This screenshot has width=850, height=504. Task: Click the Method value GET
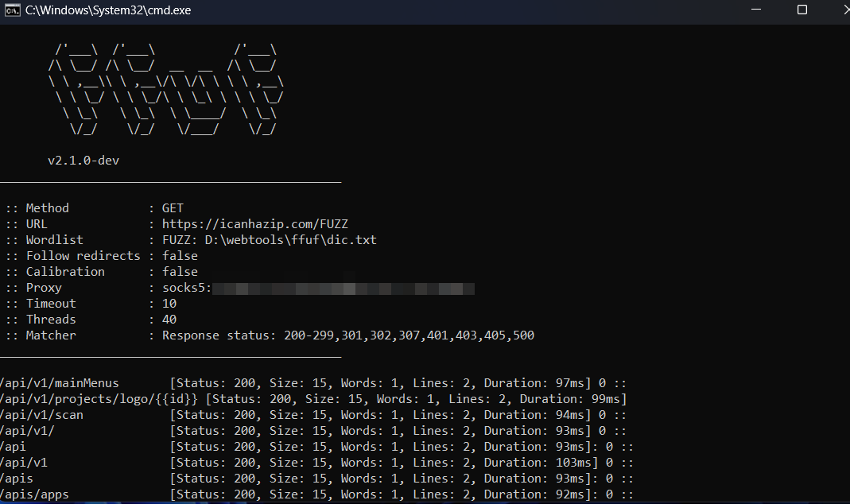click(x=173, y=208)
